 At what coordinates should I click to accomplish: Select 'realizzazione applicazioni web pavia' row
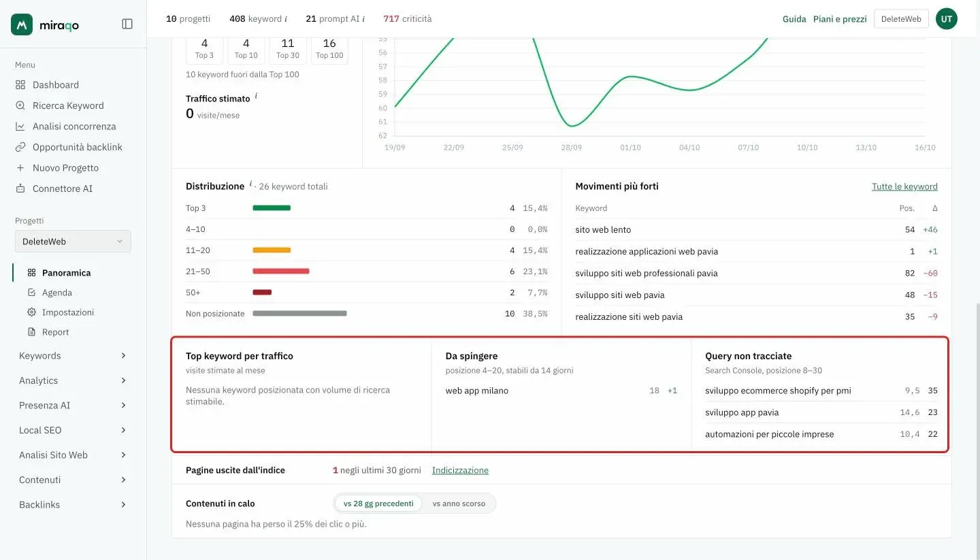[x=756, y=252]
